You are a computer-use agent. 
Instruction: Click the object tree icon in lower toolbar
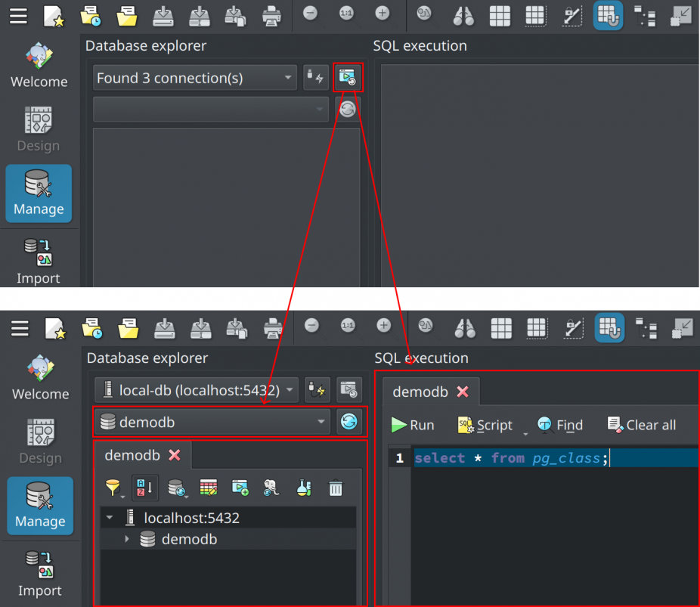pos(646,329)
